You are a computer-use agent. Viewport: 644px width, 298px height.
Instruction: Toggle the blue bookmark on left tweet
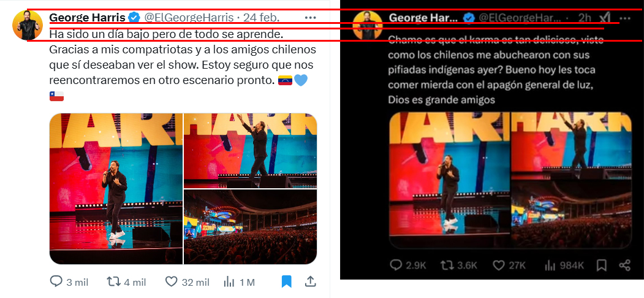pos(286,281)
